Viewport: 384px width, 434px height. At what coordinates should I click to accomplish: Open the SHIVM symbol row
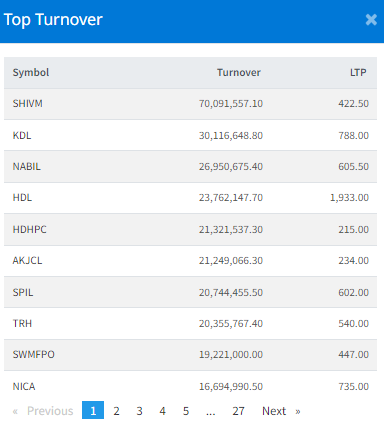(190, 104)
